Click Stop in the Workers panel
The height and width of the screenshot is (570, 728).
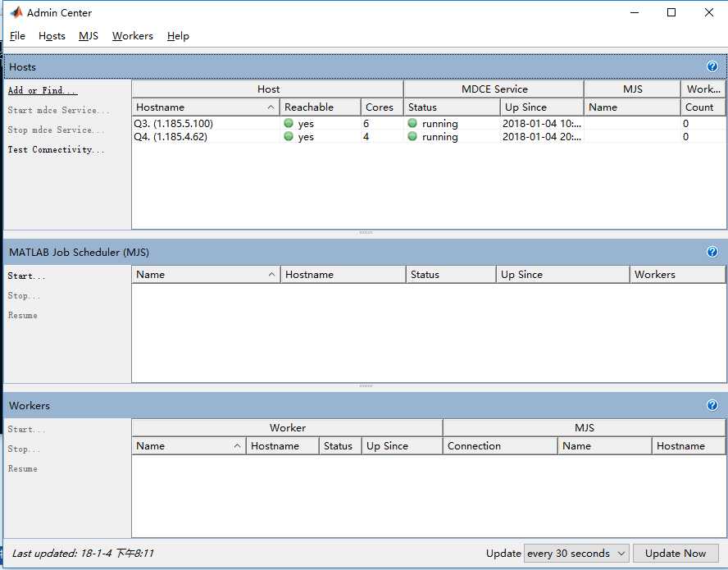coord(24,449)
